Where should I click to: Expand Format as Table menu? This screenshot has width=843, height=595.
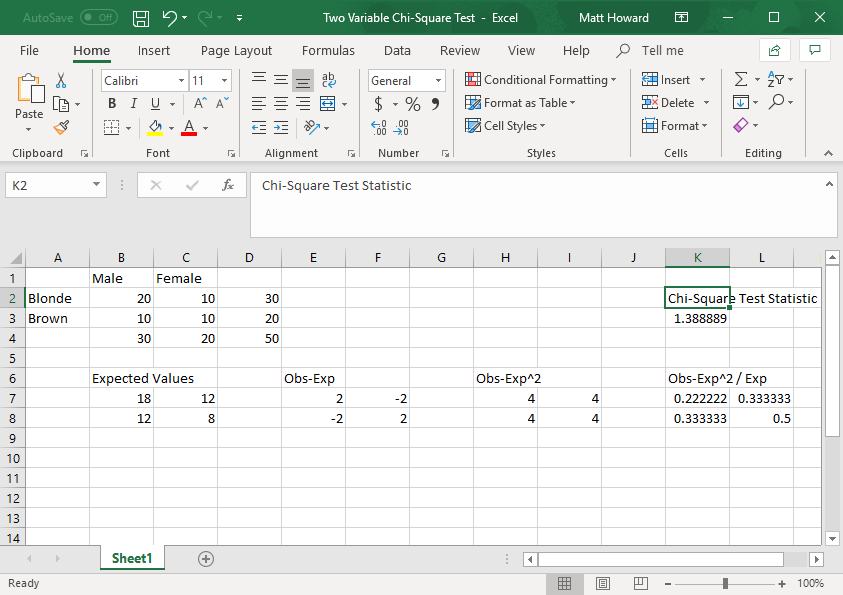click(x=520, y=103)
